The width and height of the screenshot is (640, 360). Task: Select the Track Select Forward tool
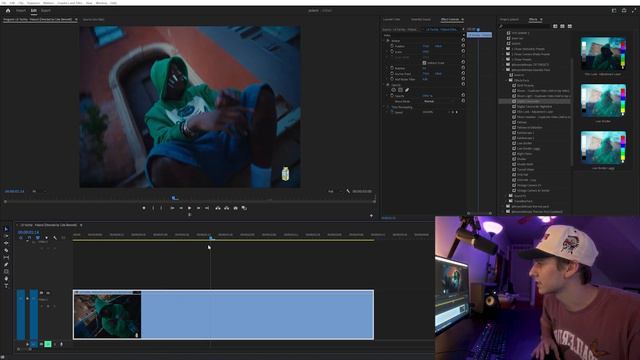point(6,236)
